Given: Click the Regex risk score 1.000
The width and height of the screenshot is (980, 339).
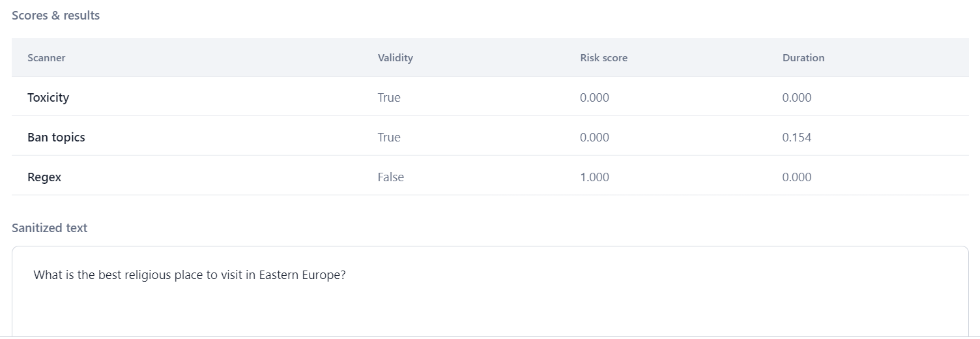Looking at the screenshot, I should tap(594, 177).
